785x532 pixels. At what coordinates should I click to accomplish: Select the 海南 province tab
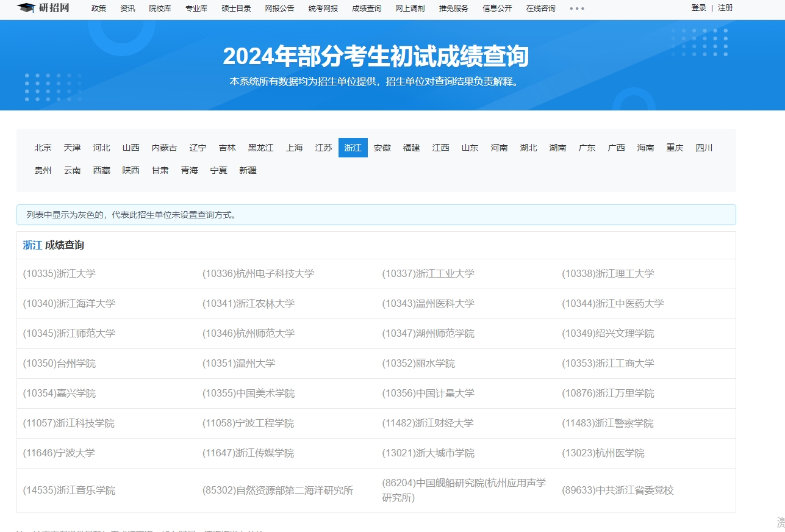[x=646, y=148]
